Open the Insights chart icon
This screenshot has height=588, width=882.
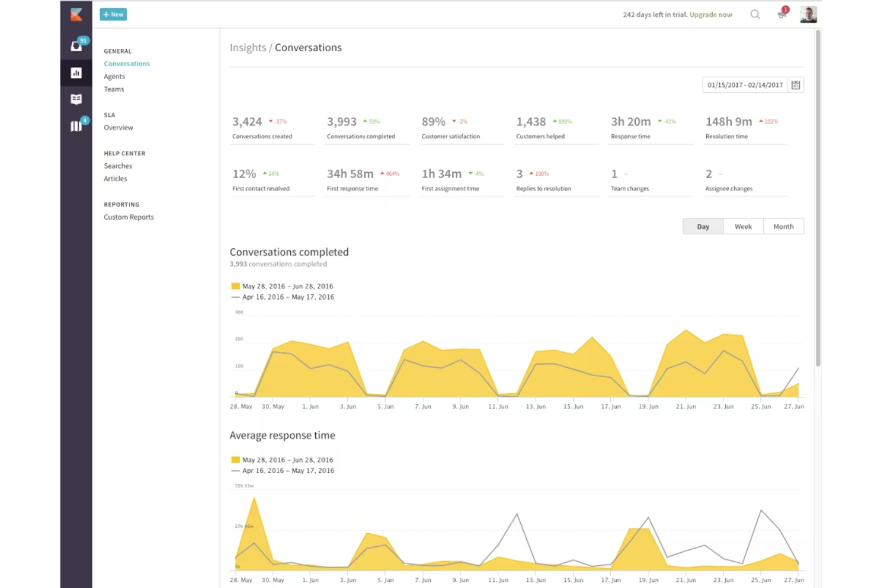[76, 73]
